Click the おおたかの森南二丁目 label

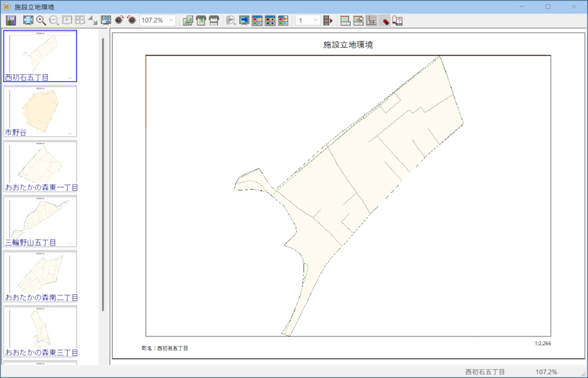click(x=41, y=298)
